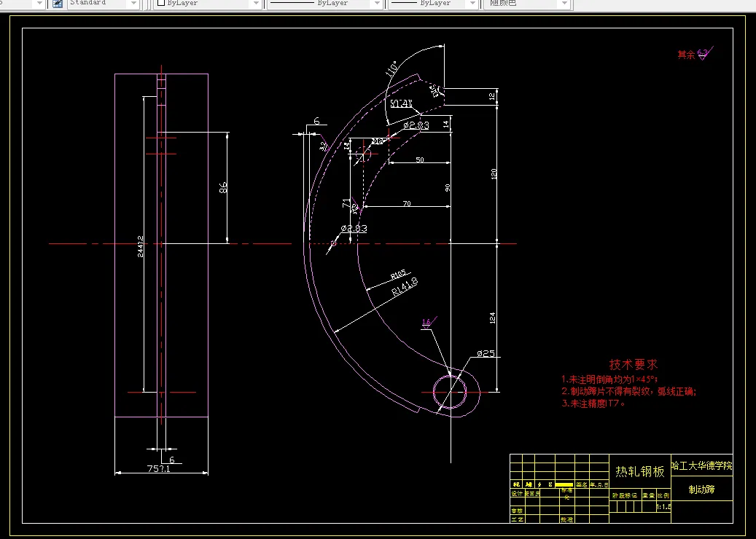Select the 重量 title block cell
The width and height of the screenshot is (756, 539).
pyautogui.click(x=649, y=495)
